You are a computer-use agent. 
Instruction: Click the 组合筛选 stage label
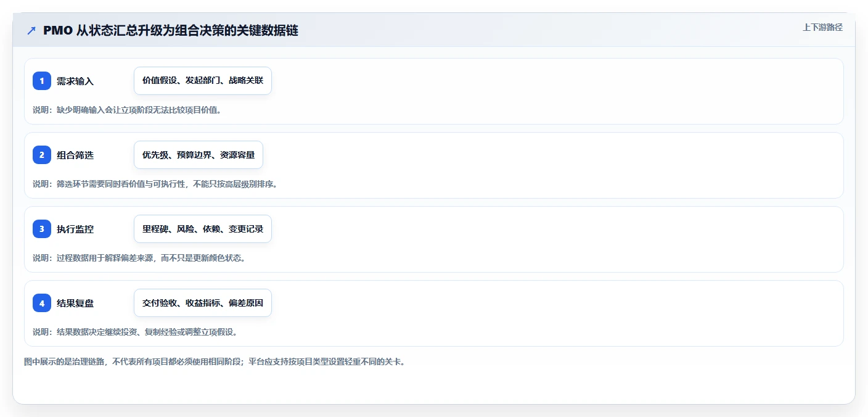coord(75,155)
